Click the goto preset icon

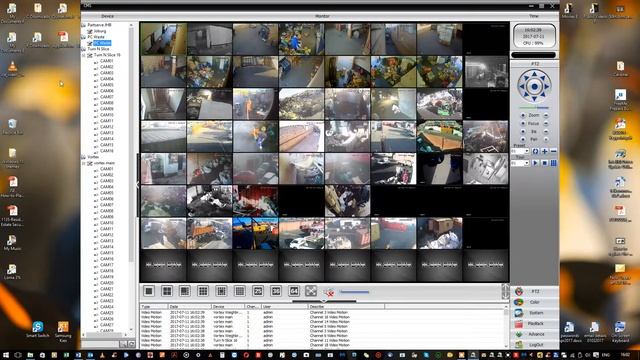click(536, 151)
